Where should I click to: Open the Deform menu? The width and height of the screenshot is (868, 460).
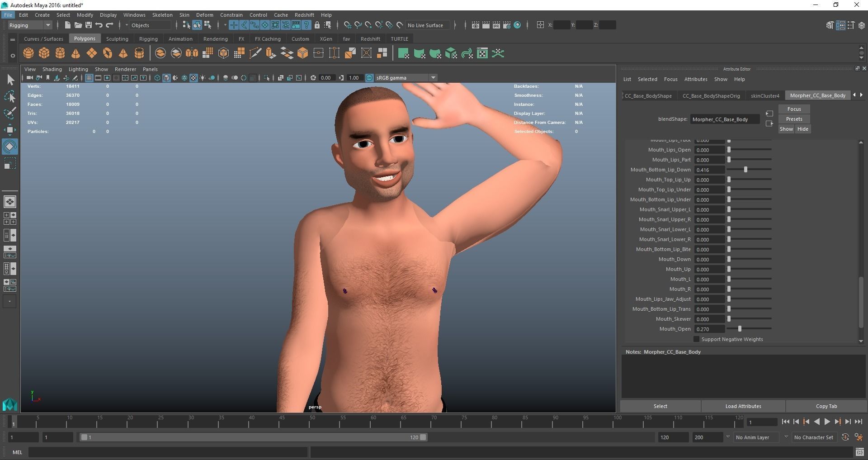(204, 15)
